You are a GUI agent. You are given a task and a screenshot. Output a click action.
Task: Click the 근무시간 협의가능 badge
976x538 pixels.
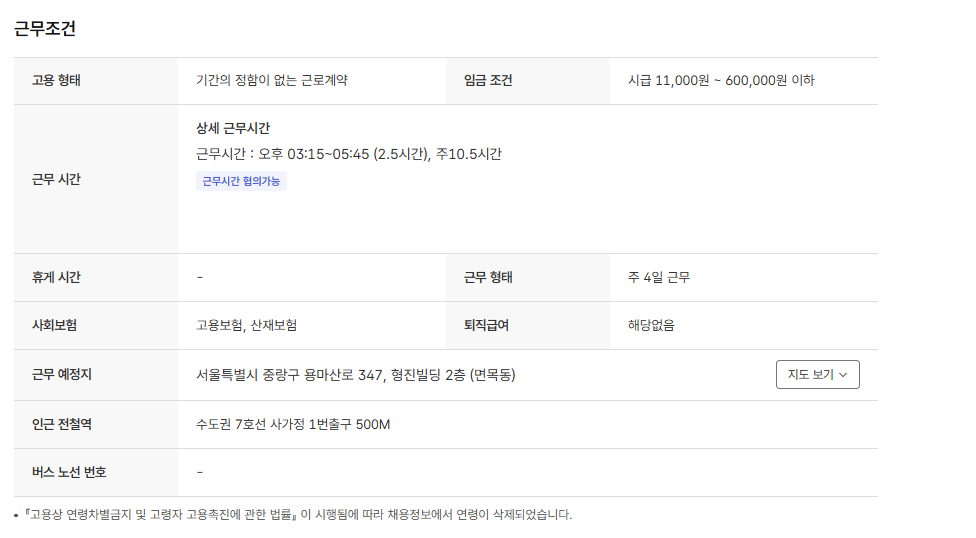(x=241, y=181)
